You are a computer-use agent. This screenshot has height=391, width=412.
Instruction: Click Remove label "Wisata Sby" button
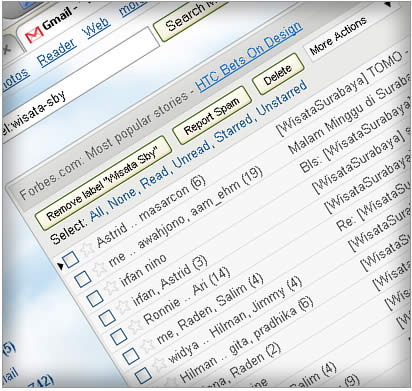tap(104, 183)
